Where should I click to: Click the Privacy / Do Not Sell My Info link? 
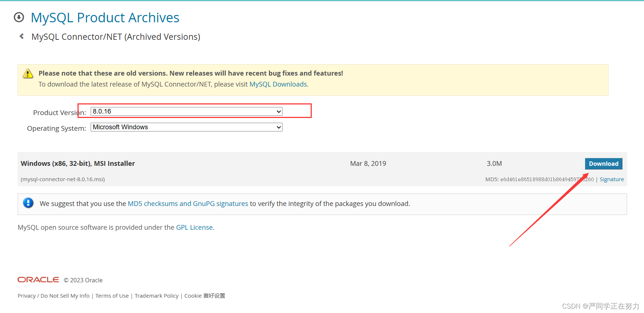[x=53, y=296]
